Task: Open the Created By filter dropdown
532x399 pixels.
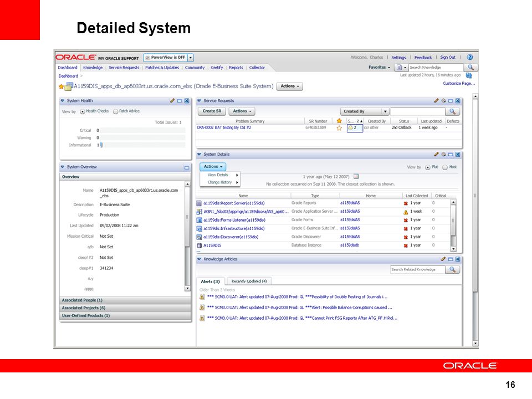Action: (365, 111)
